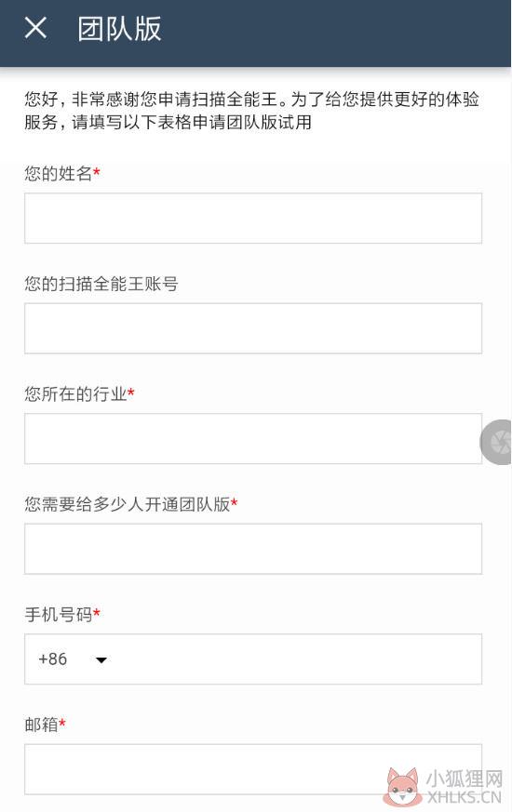The image size is (512, 812).
Task: Click the fox logo watermark
Action: click(x=403, y=786)
